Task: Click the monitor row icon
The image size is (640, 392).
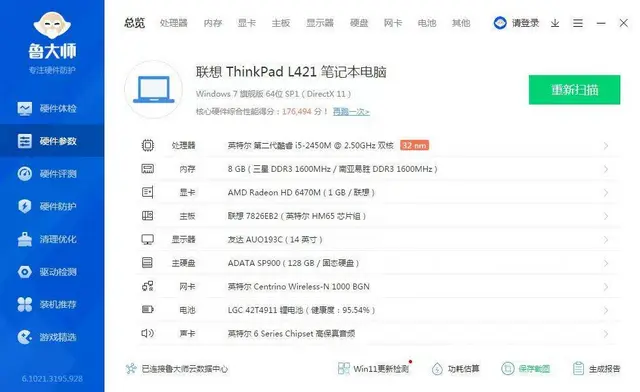Action: pos(148,239)
